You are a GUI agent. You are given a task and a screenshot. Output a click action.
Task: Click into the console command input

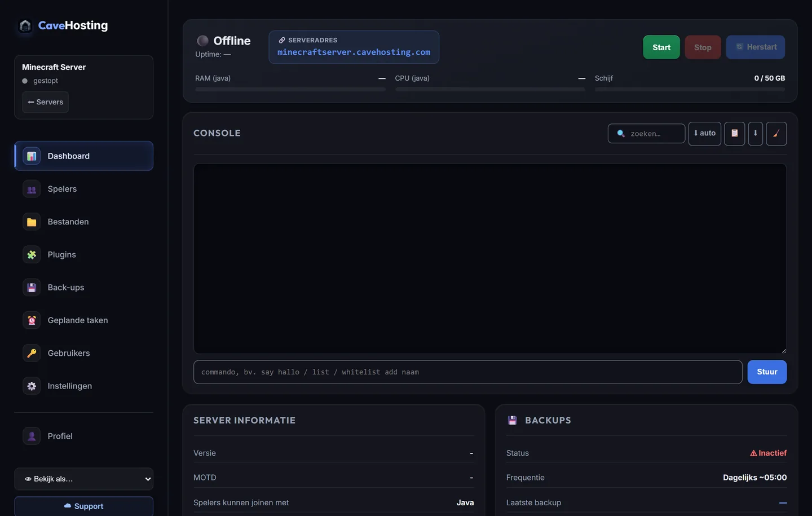467,372
